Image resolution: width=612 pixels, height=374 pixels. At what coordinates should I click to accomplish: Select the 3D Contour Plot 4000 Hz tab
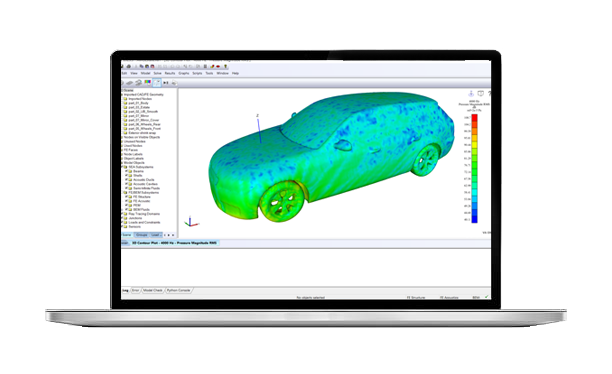coord(174,243)
